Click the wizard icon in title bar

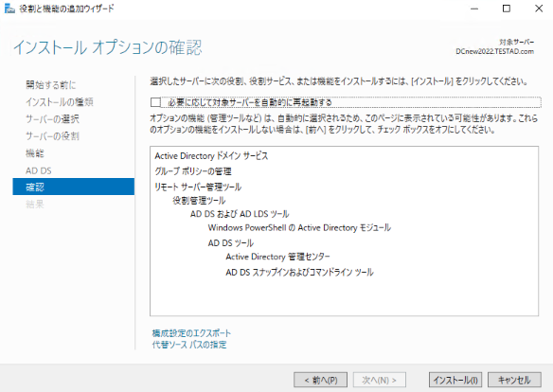(x=9, y=9)
